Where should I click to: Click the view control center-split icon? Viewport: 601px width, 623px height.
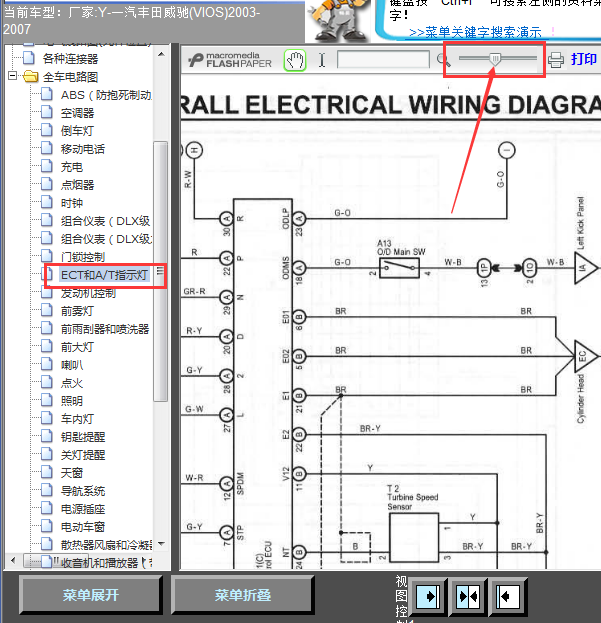(x=468, y=596)
